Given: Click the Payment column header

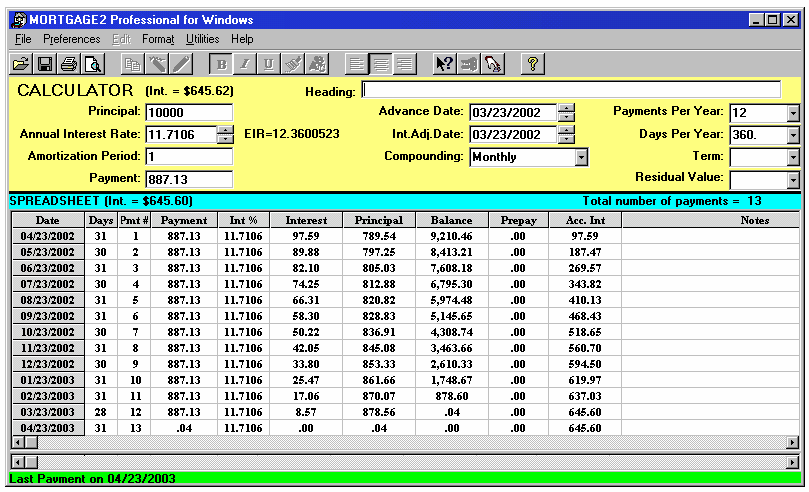Looking at the screenshot, I should pyautogui.click(x=184, y=220).
